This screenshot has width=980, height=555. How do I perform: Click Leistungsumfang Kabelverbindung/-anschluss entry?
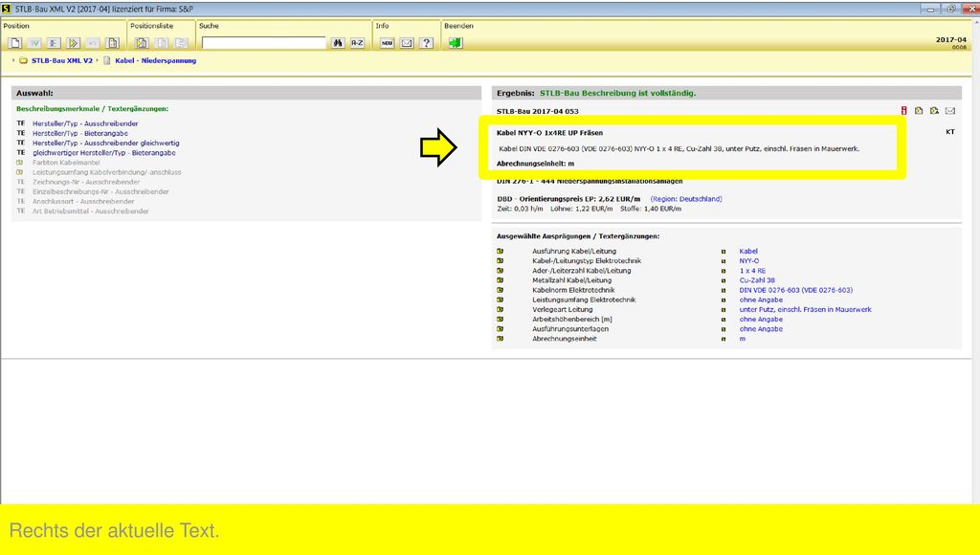click(107, 172)
